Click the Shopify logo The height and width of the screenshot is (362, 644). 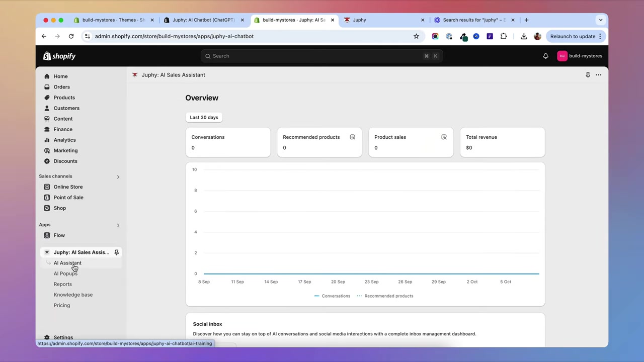(x=59, y=56)
